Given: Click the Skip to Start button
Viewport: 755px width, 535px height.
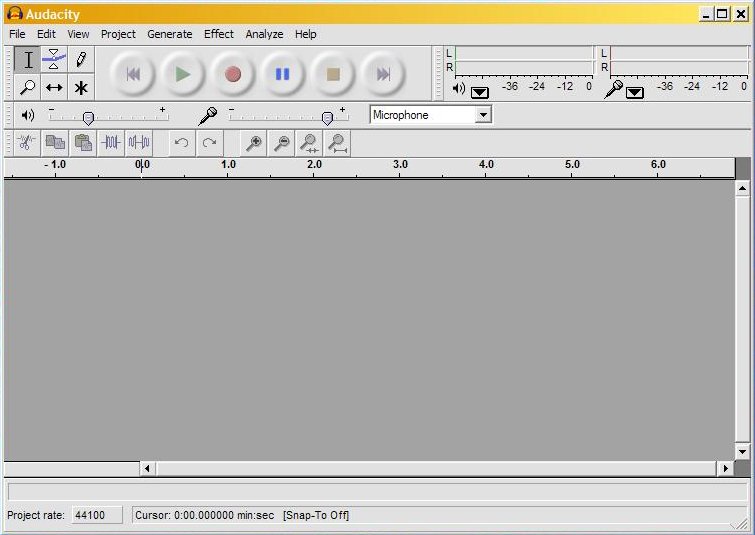Looking at the screenshot, I should [x=133, y=74].
